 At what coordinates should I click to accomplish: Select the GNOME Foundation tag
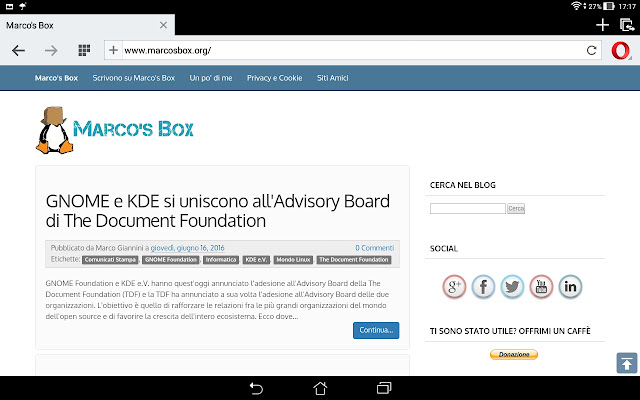point(171,260)
